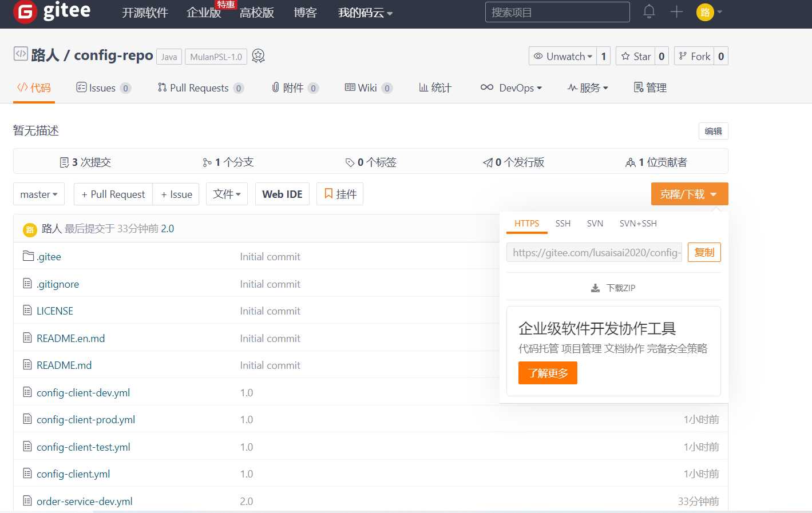Click the fork count 0

coord(721,56)
